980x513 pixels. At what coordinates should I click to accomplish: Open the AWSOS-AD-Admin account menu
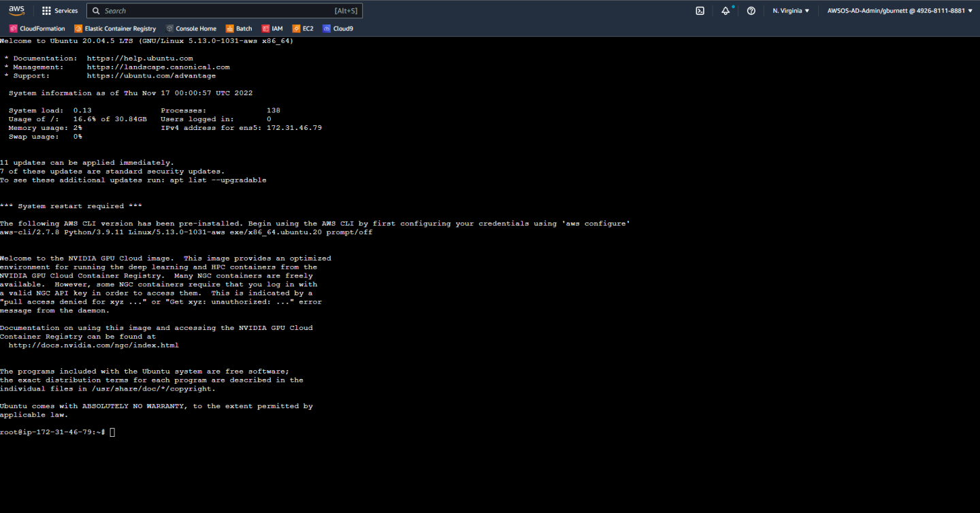[900, 10]
